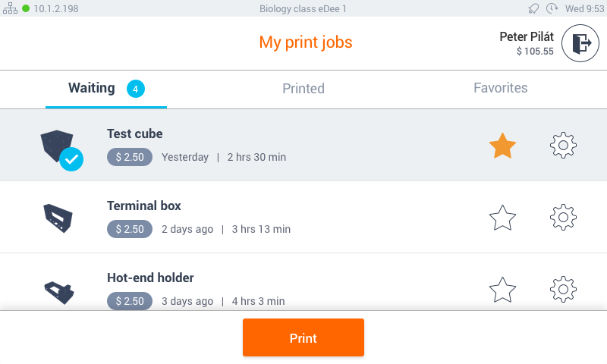
Task: Select the Hot-end holder model thumbnail
Action: coord(58,291)
